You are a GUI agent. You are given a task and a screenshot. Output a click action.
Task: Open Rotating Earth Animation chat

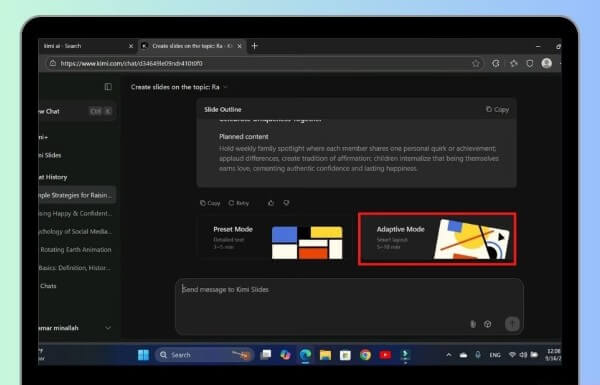point(76,250)
